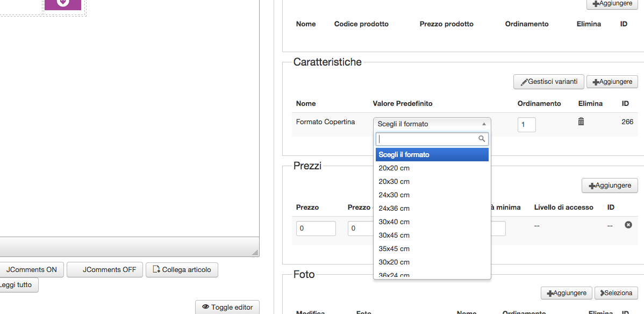This screenshot has width=644, height=314.
Task: Select 35x45 cm format
Action: point(394,249)
